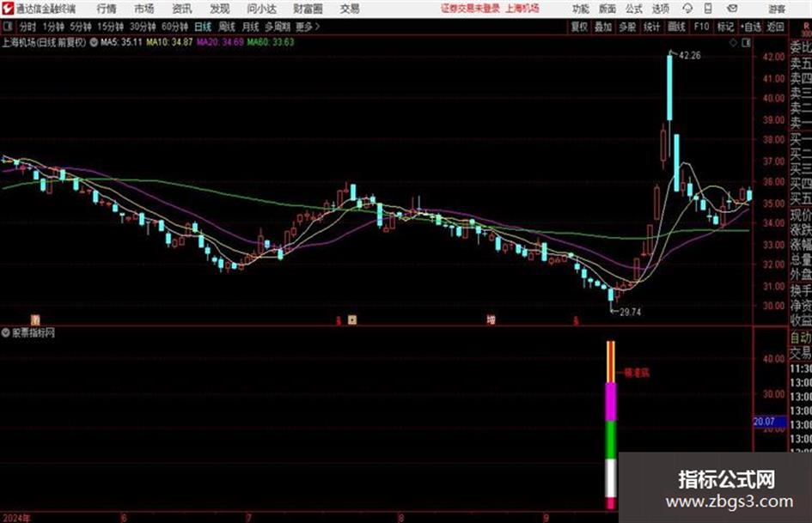Open the F10 company info button
Image resolution: width=812 pixels, height=523 pixels.
(x=702, y=27)
